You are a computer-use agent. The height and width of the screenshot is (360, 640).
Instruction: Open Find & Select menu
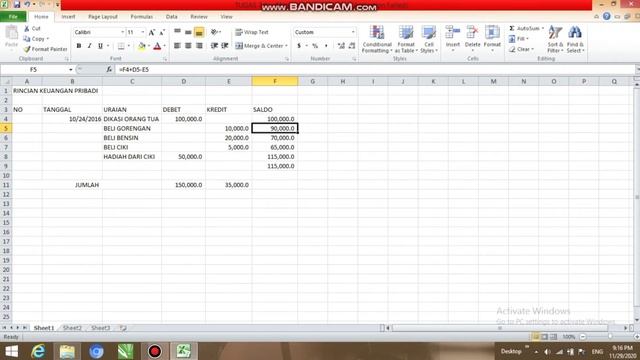pos(575,39)
